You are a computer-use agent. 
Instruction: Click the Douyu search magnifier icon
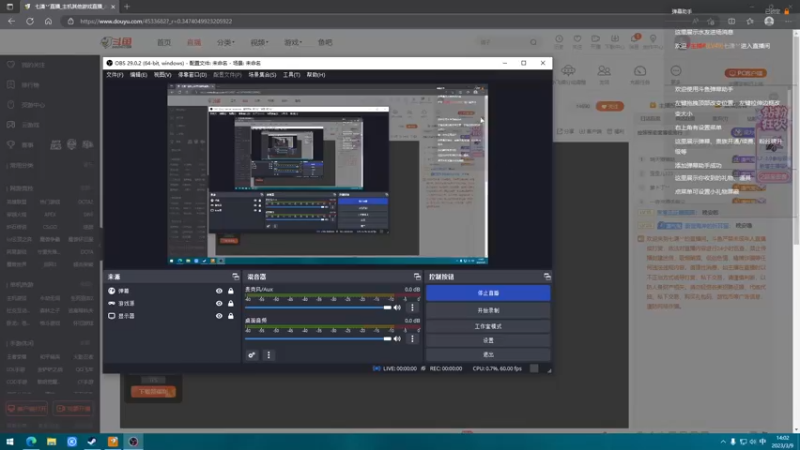pos(534,42)
